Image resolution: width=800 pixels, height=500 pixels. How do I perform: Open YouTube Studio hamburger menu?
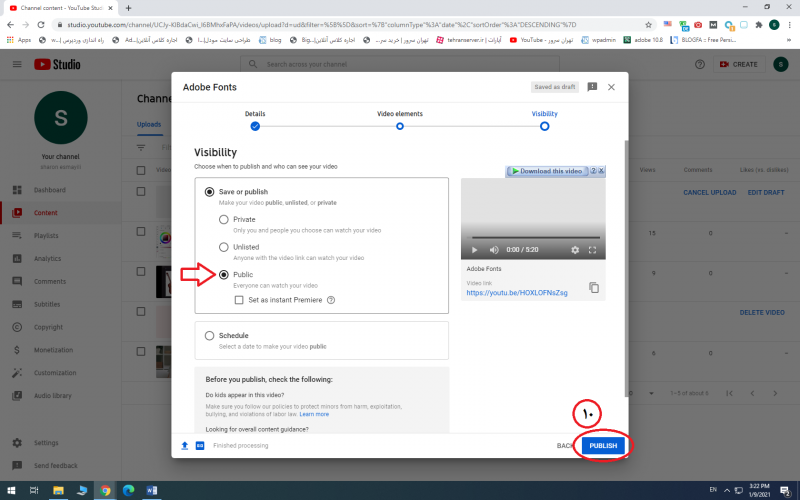(17, 64)
